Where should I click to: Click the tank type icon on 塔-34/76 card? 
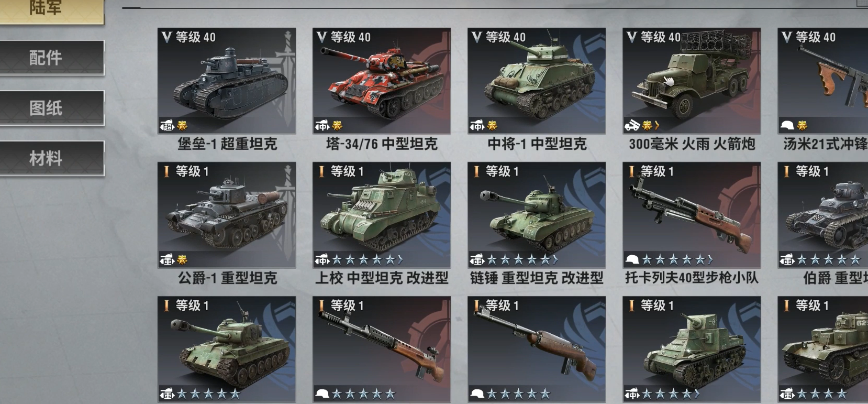pos(322,125)
